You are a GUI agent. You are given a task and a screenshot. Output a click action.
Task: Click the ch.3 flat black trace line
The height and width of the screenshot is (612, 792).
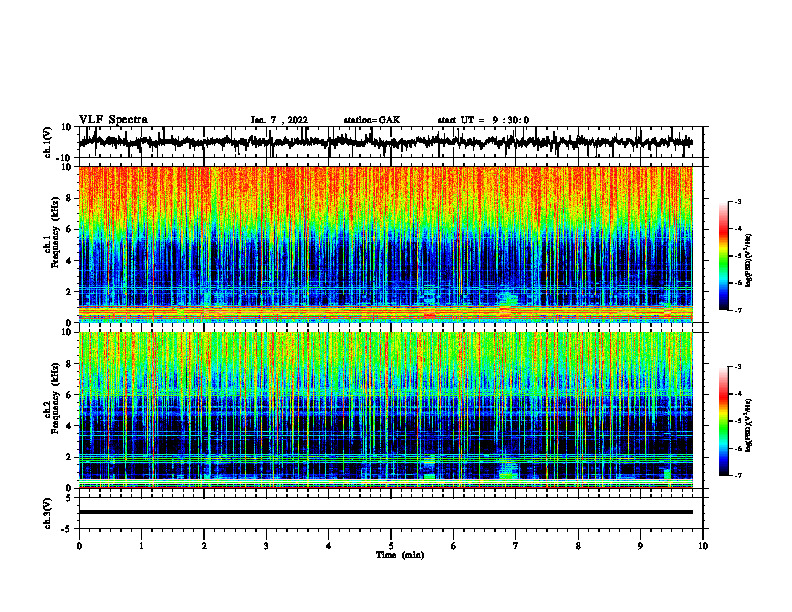click(x=386, y=512)
